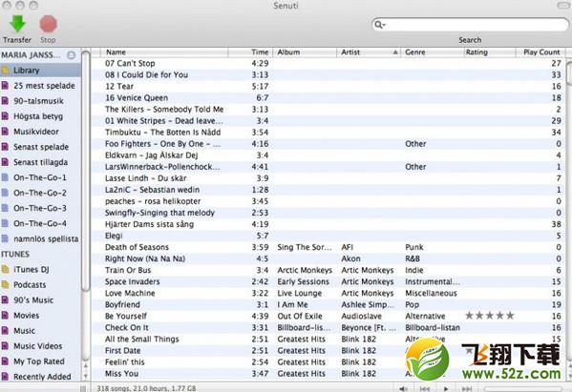The image size is (572, 392).
Task: Select the Högsta betyg playlist icon
Action: click(5, 116)
